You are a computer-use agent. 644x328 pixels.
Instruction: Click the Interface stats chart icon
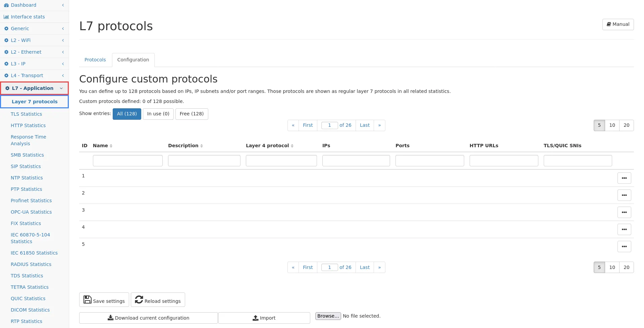[x=6, y=17]
